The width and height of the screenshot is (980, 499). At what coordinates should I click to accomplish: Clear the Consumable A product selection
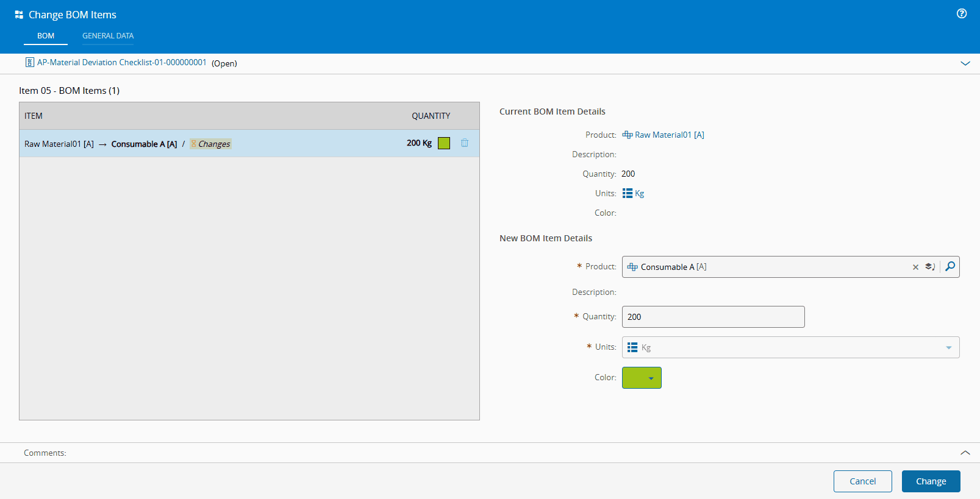915,267
